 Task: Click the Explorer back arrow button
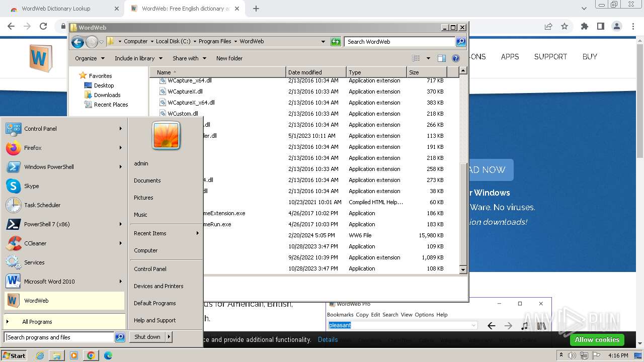click(77, 42)
